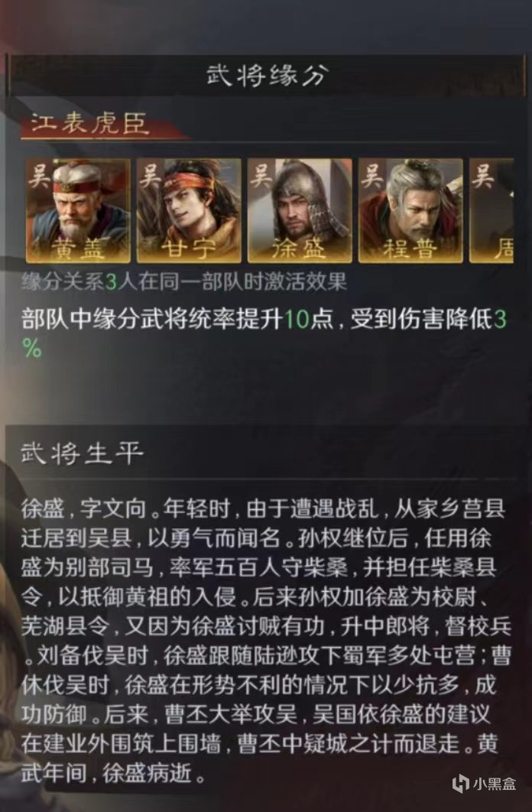Image resolution: width=532 pixels, height=812 pixels.
Task: Tap the 程普 general portrait
Action: [410, 211]
